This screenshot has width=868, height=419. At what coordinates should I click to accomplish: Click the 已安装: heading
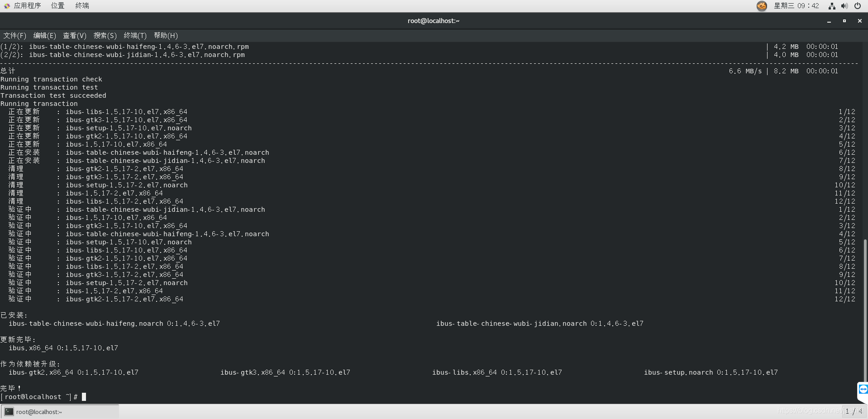14,315
